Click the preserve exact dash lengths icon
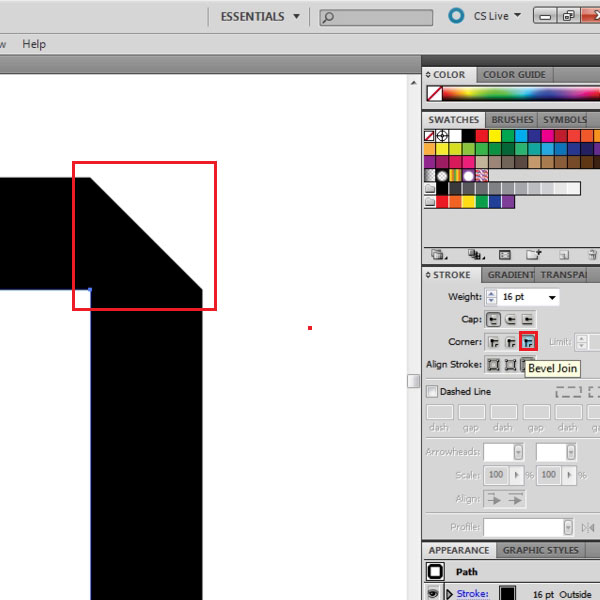This screenshot has height=600, width=600. tap(569, 392)
